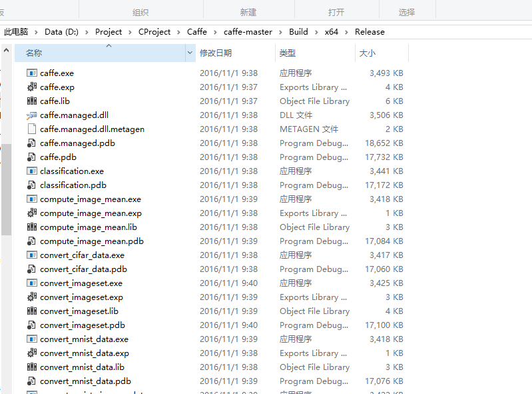Click the convert_imageset.lib library icon

31,311
